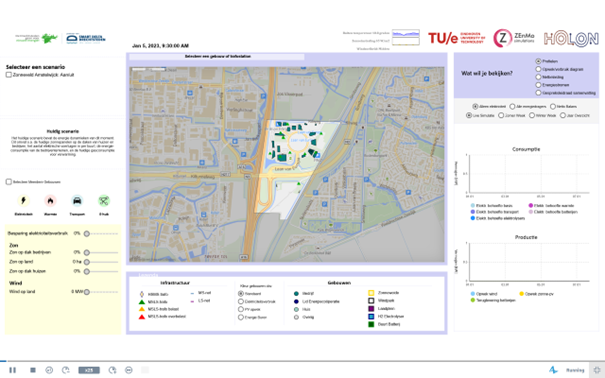605x378 pixels.
Task: Click the Zon op dak bedrijven slider
Action: click(x=102, y=253)
